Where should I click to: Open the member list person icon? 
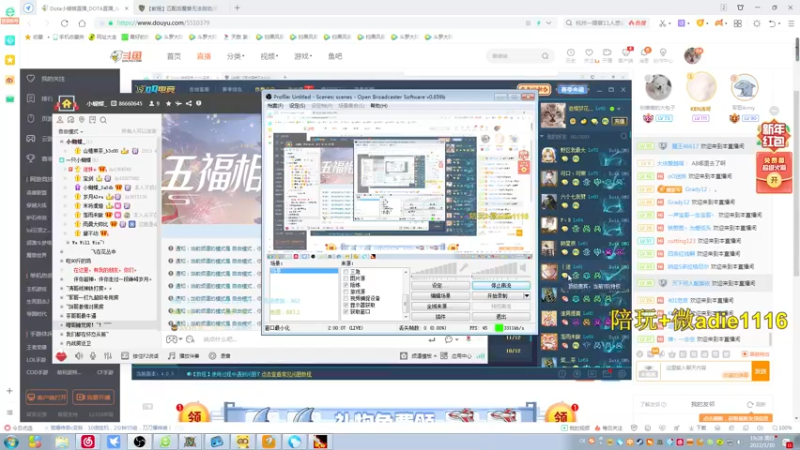60,120
